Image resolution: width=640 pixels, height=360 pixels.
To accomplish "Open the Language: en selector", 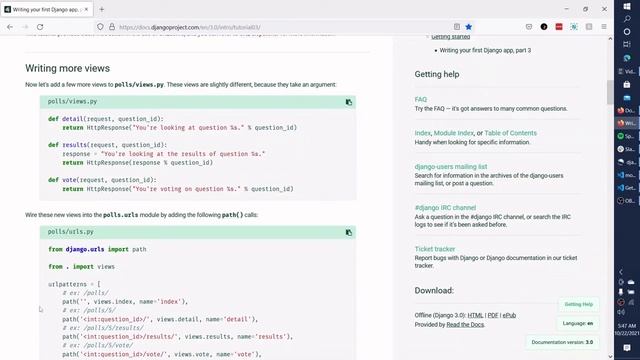I will tap(578, 323).
